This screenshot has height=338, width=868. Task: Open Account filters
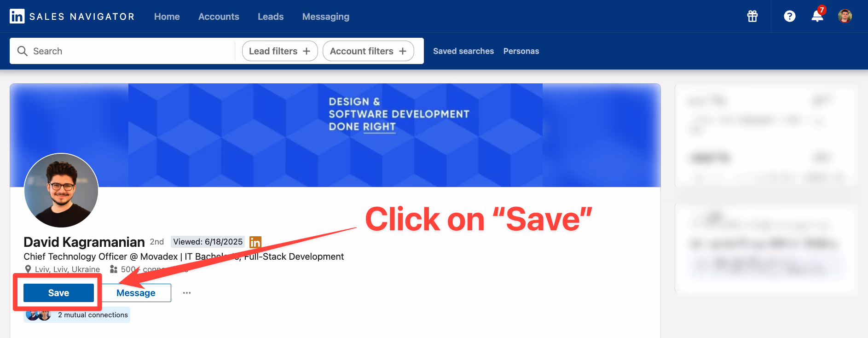368,51
